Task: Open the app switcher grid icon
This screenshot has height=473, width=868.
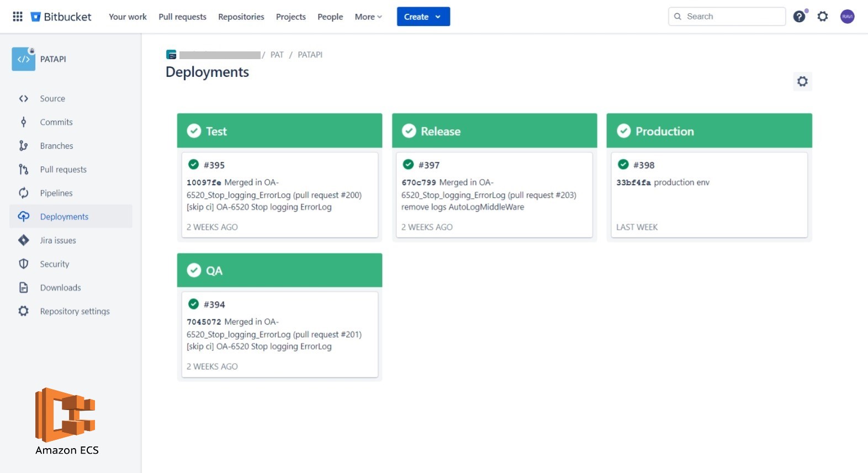Action: pos(18,17)
